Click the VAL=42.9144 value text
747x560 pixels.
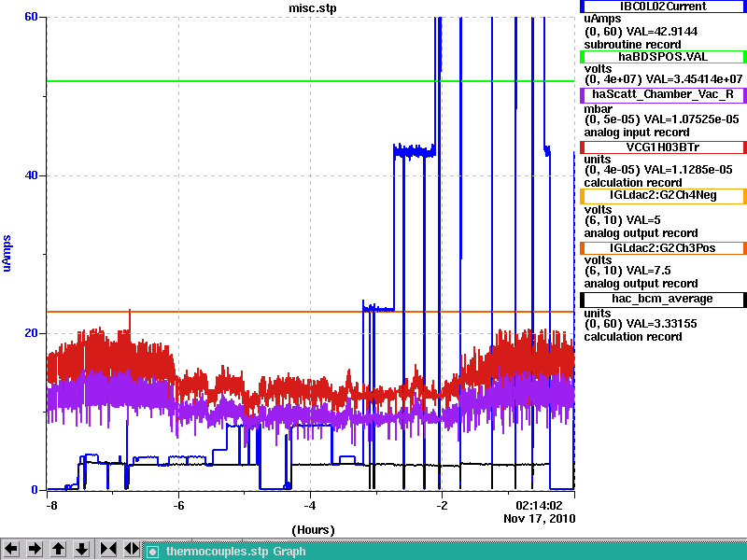pyautogui.click(x=662, y=32)
